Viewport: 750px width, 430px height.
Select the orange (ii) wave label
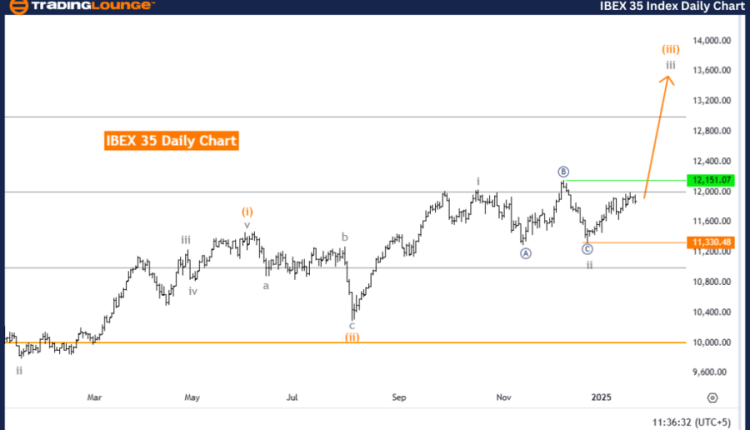tap(352, 337)
